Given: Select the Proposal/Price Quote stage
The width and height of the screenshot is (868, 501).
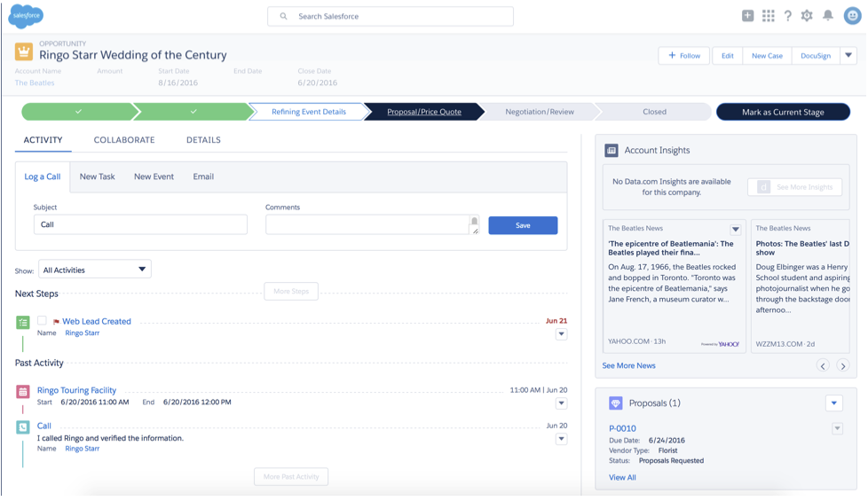Looking at the screenshot, I should point(424,112).
